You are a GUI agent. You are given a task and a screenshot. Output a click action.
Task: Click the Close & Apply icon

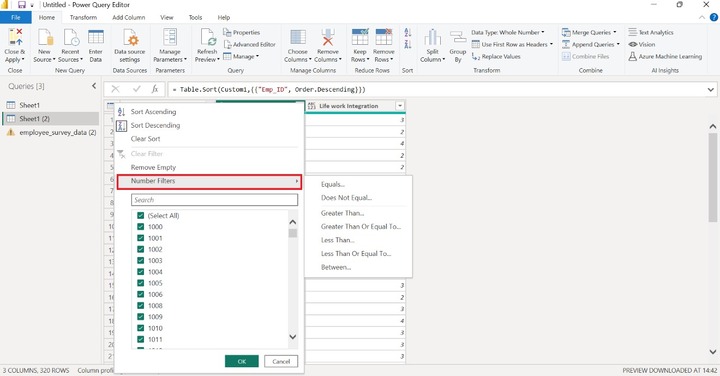tap(15, 37)
